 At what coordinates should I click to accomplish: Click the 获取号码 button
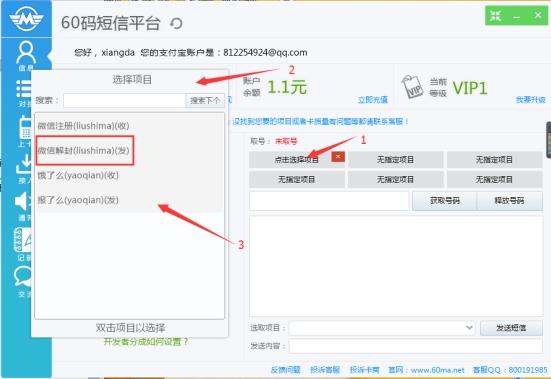(x=444, y=201)
